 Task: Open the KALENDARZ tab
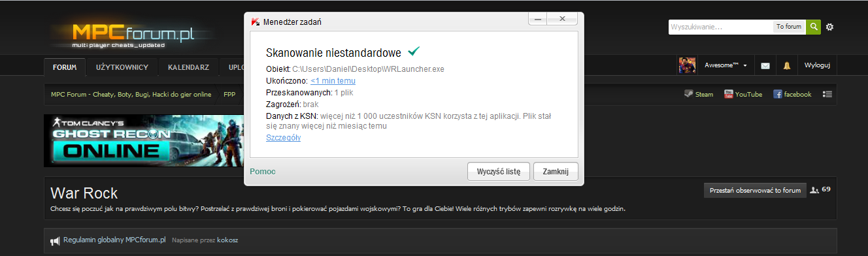click(x=188, y=67)
